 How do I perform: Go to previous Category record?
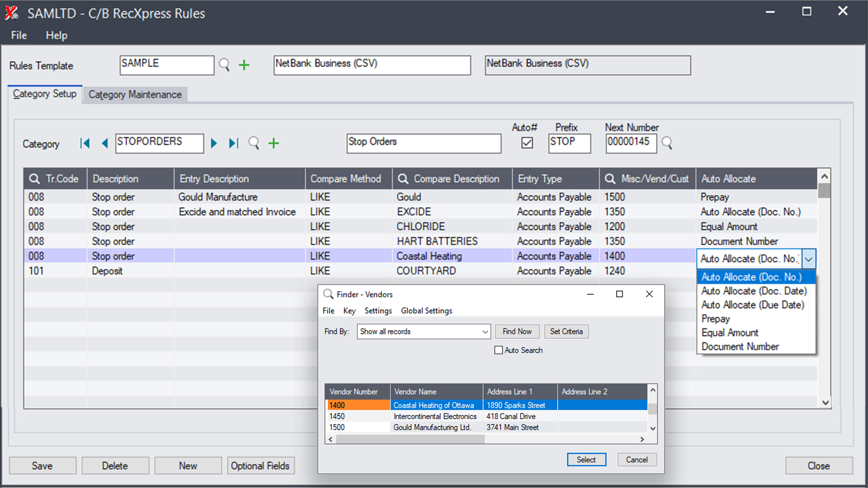105,143
